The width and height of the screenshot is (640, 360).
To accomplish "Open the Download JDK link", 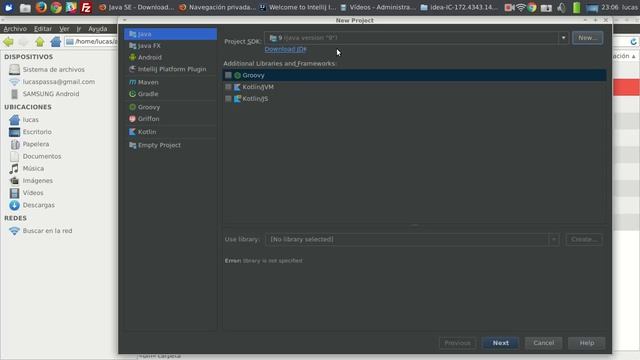I will click(x=285, y=49).
